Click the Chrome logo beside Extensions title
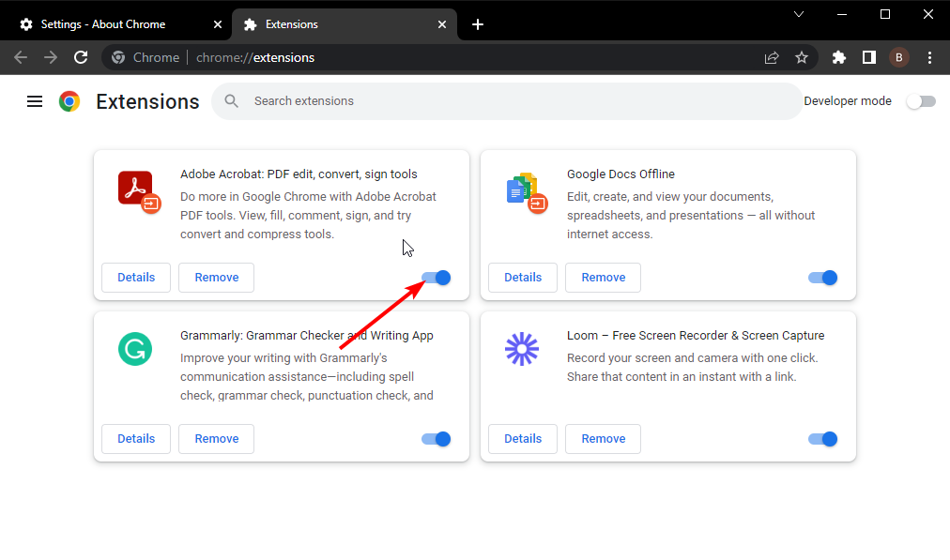This screenshot has height=560, width=950. tap(69, 101)
